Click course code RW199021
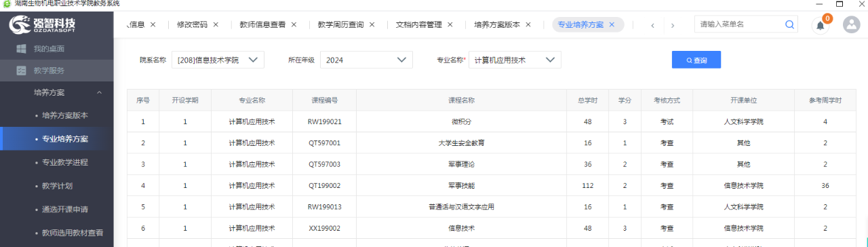The image size is (868, 247). tap(324, 122)
